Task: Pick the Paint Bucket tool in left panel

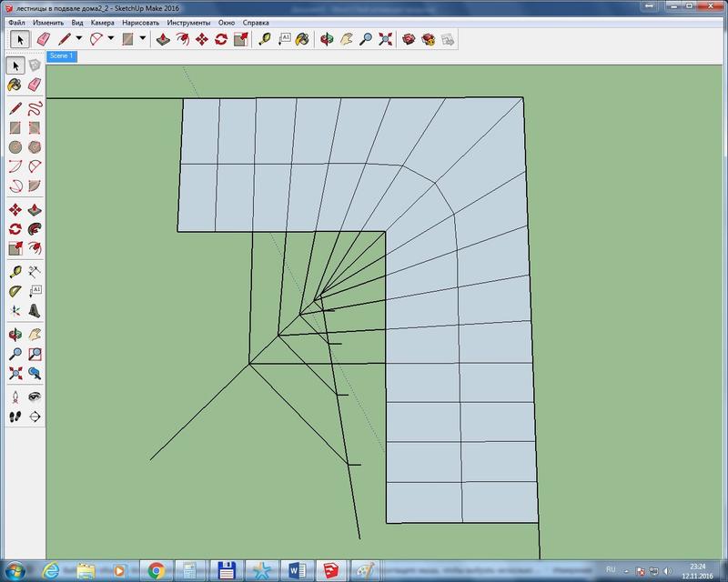Action: point(15,85)
